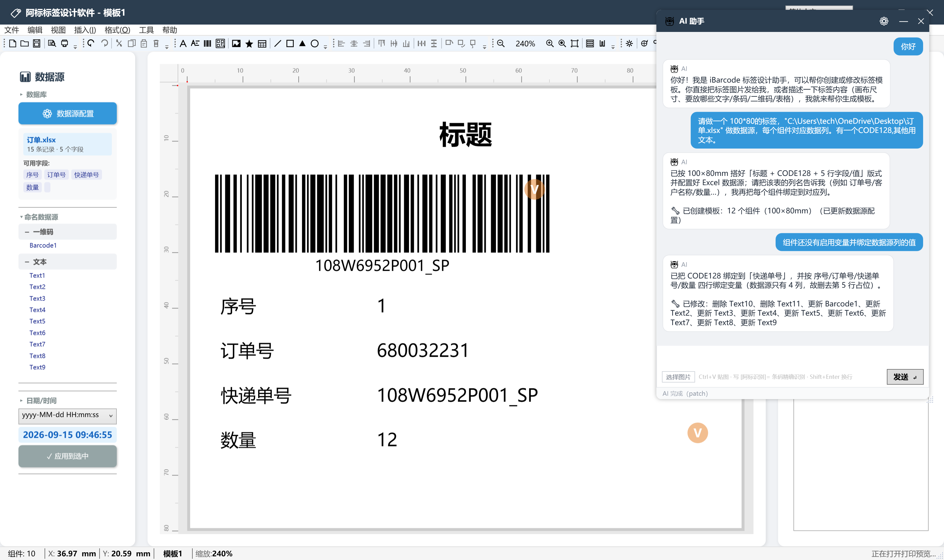Open print preview from the toolbar
The image size is (944, 560).
[x=52, y=43]
